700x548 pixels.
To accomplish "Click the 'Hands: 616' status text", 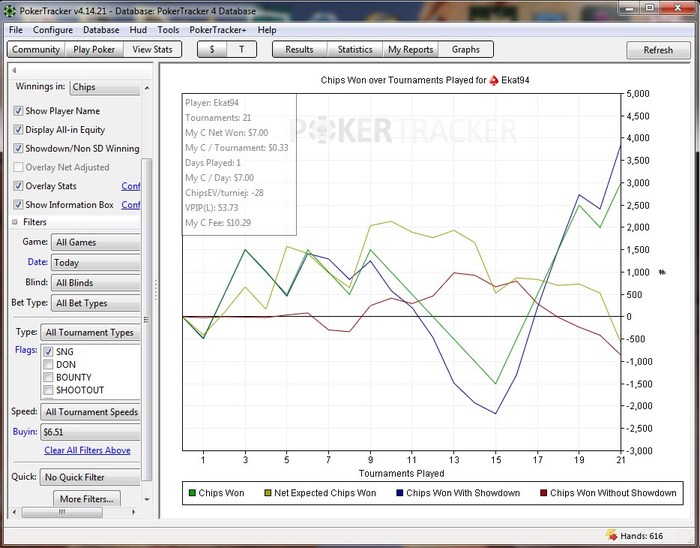I will (642, 536).
